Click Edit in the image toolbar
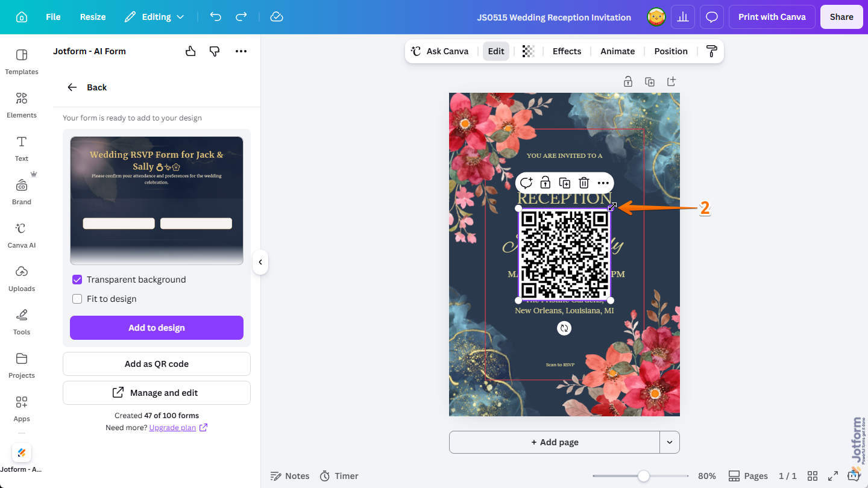Image resolution: width=868 pixels, height=488 pixels. click(496, 51)
